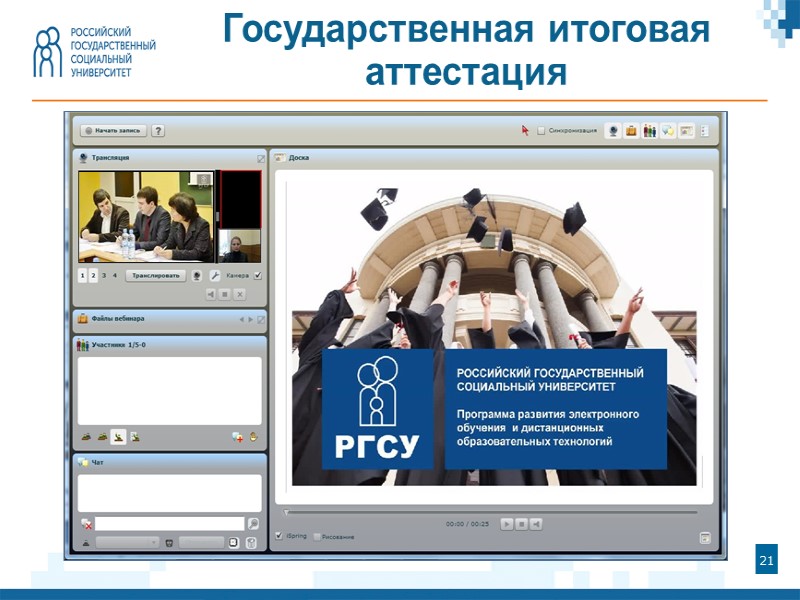Go to next file in Файлы вебинара
800x600 pixels.
251,319
